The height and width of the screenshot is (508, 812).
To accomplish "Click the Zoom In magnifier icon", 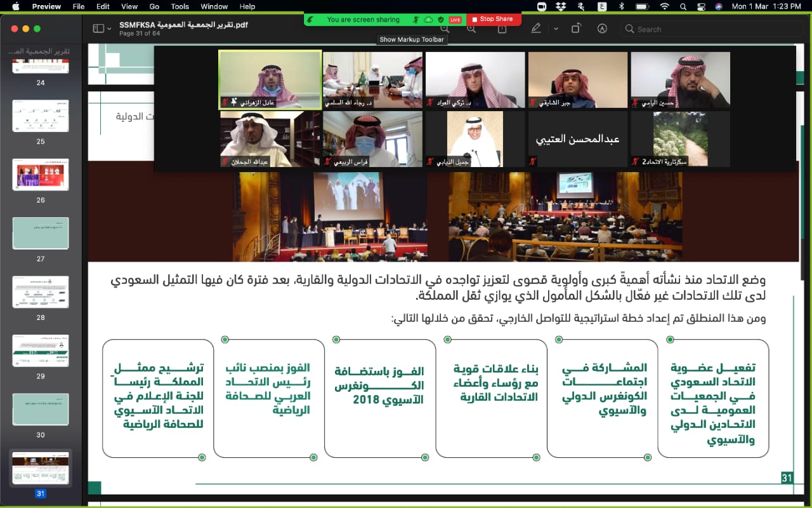I will click(x=471, y=29).
